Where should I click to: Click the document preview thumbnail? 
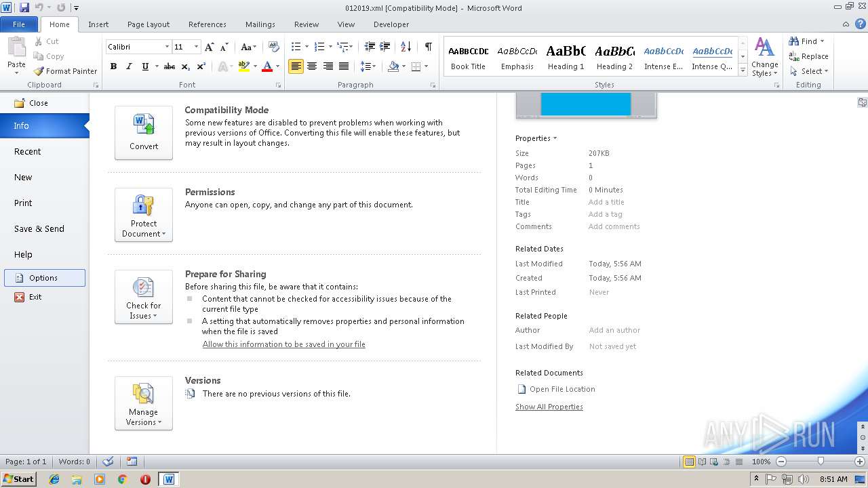tap(586, 105)
